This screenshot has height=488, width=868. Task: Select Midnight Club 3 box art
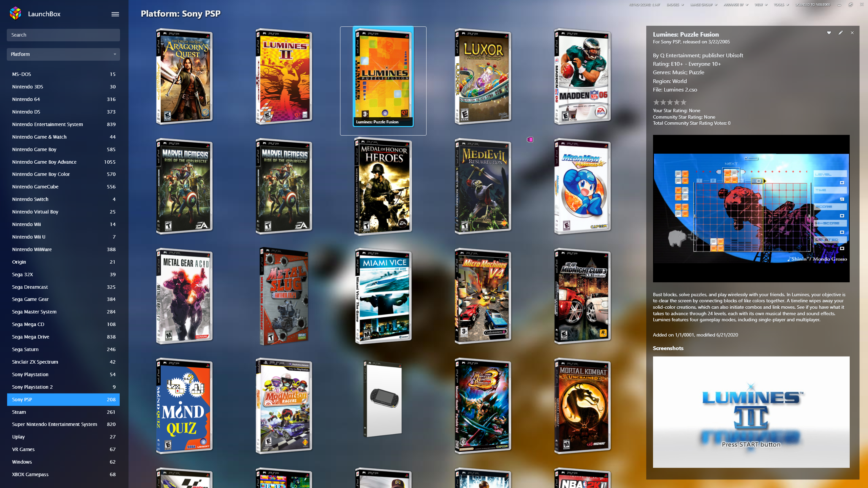click(583, 296)
